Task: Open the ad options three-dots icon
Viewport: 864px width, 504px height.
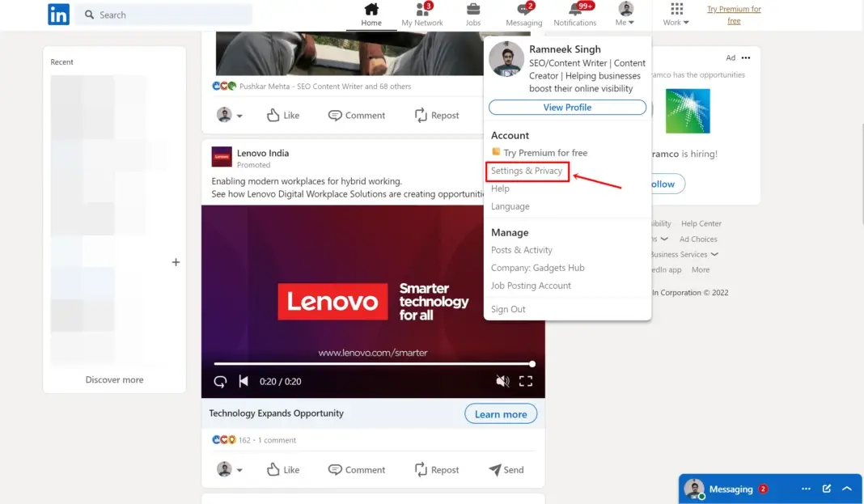Action: tap(746, 57)
